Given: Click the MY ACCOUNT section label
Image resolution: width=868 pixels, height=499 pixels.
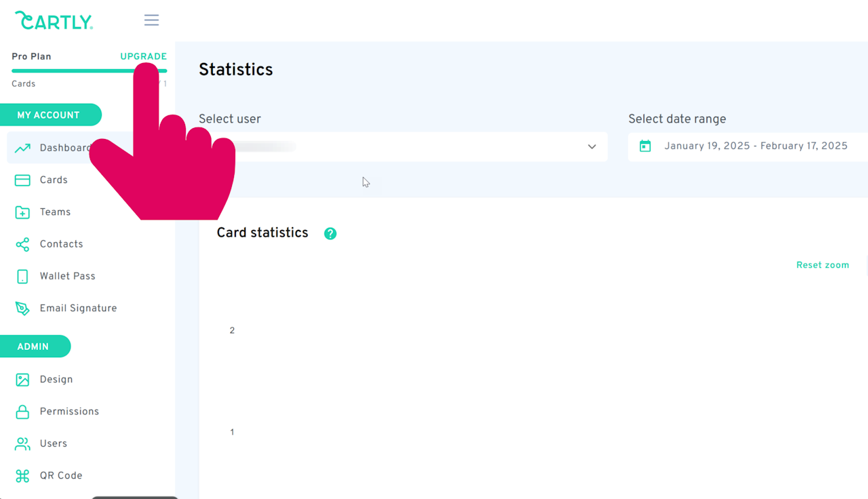Looking at the screenshot, I should tap(48, 115).
